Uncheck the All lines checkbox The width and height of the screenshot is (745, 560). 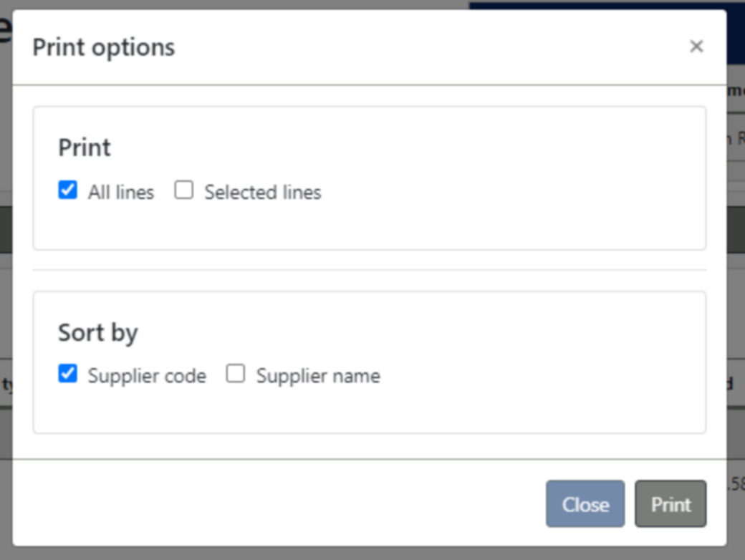[x=67, y=190]
